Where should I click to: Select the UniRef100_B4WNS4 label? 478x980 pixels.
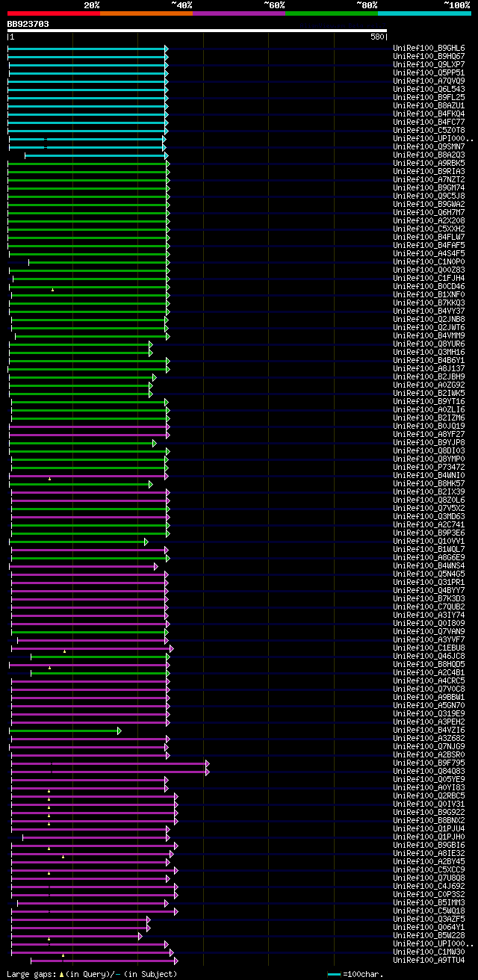click(x=429, y=565)
